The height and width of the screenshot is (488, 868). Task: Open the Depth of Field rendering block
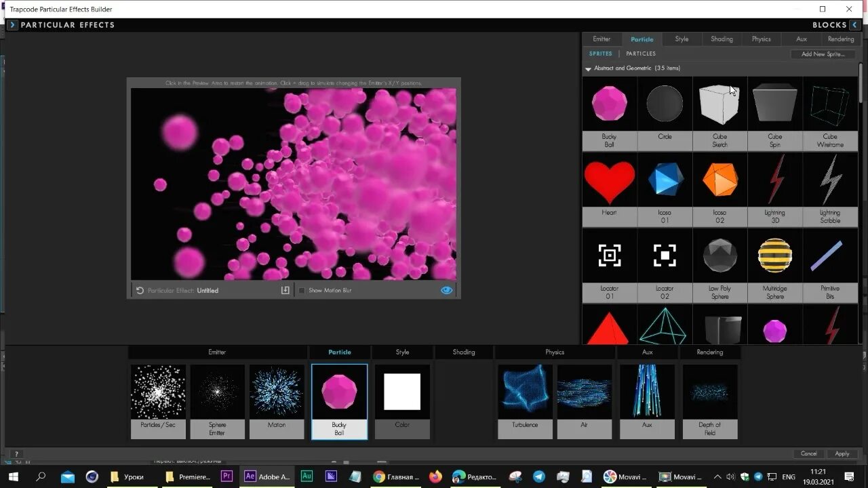pos(710,401)
